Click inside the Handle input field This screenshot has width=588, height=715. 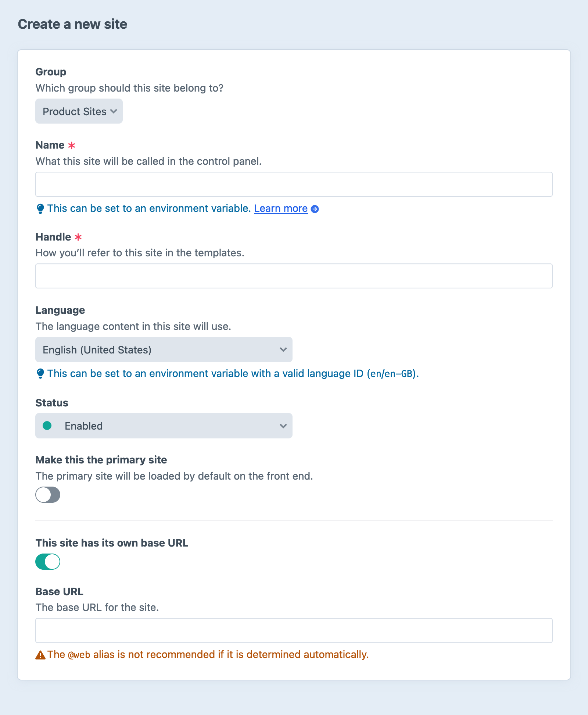point(294,276)
